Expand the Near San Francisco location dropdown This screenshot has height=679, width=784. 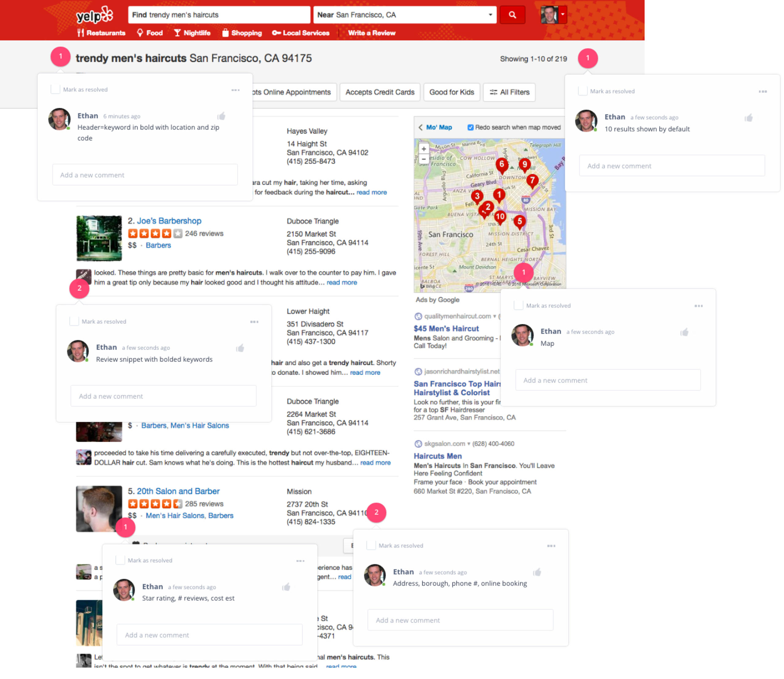click(490, 15)
